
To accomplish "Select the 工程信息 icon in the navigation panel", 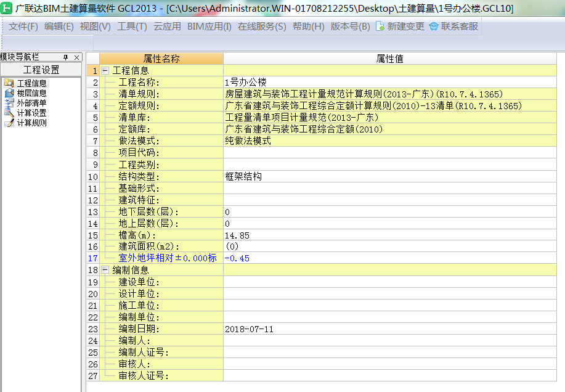I will pyautogui.click(x=9, y=83).
